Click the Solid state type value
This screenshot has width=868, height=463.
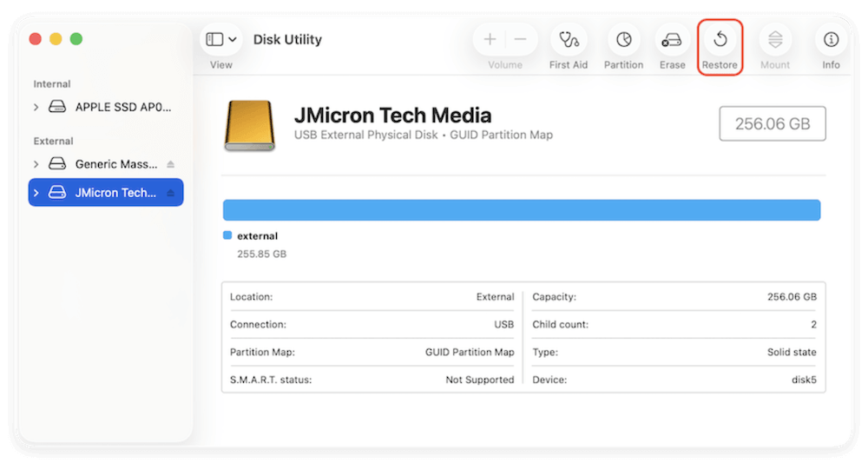coord(792,352)
